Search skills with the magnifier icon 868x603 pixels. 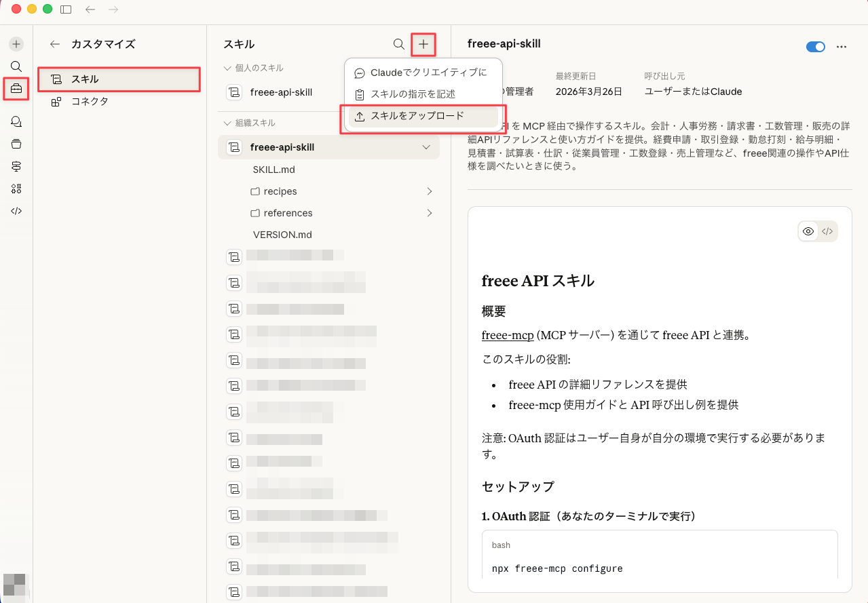point(399,44)
